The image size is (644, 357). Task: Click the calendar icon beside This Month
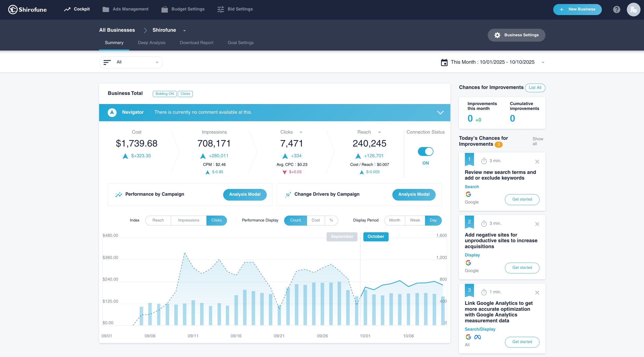pos(444,62)
